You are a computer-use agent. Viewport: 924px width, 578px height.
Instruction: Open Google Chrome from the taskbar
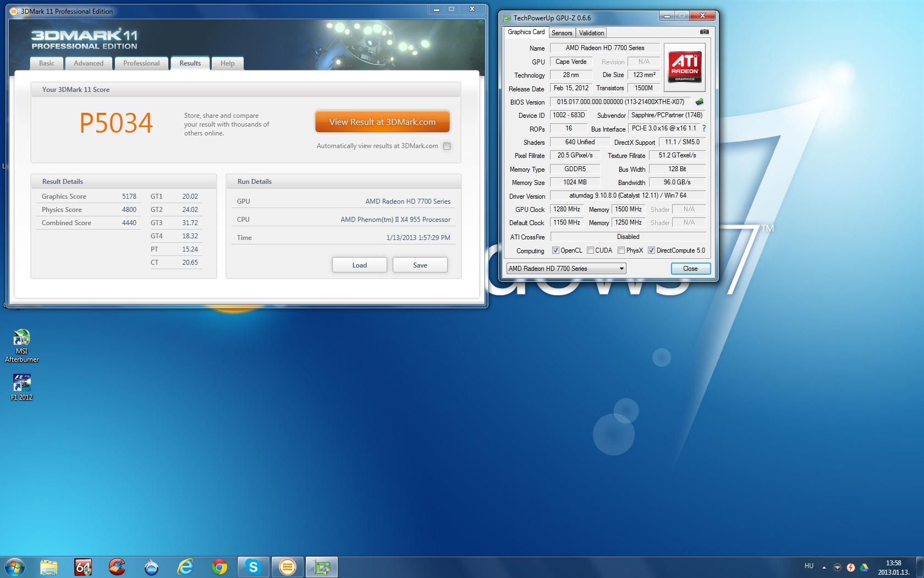pos(219,566)
